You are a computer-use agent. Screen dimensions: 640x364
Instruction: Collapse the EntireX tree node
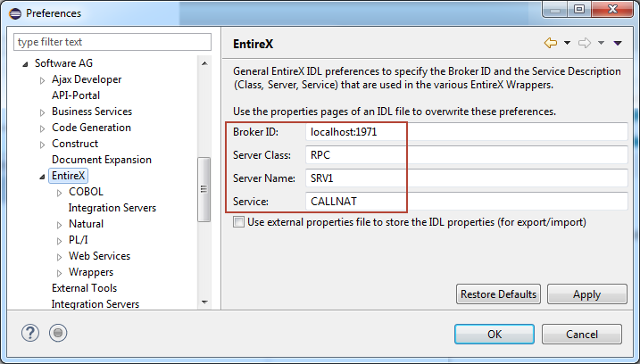point(42,177)
